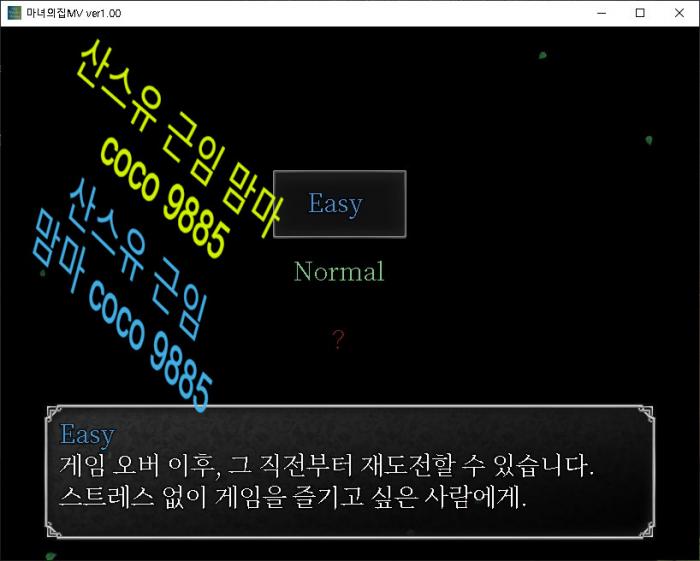Click the game window icon in title bar
This screenshot has height=561, width=700.
14,13
